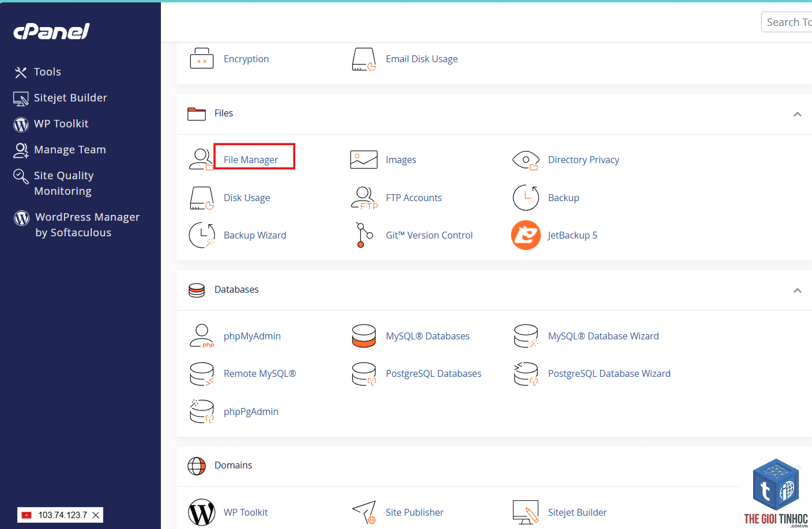This screenshot has width=812, height=529.
Task: Open the Images link
Action: coord(401,160)
